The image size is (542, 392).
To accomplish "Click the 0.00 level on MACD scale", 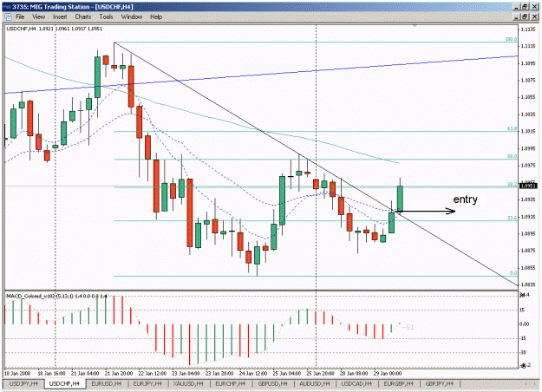I will 525,323.
